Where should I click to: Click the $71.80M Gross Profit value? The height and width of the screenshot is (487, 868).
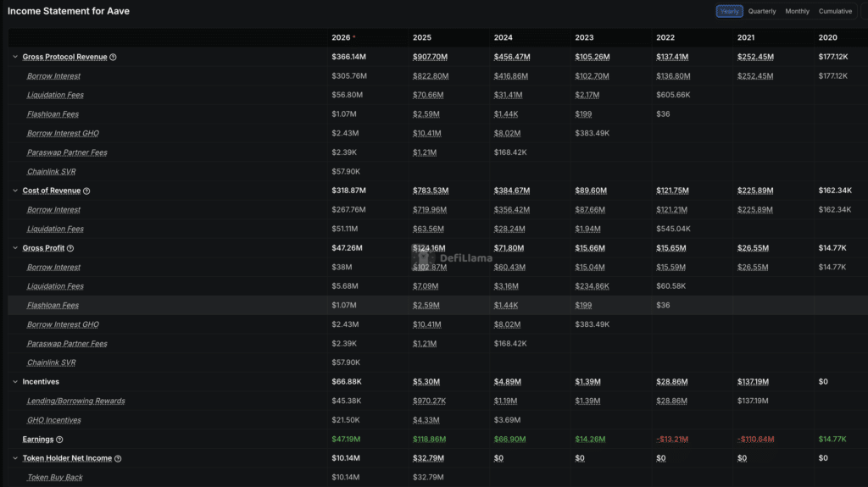(x=509, y=248)
